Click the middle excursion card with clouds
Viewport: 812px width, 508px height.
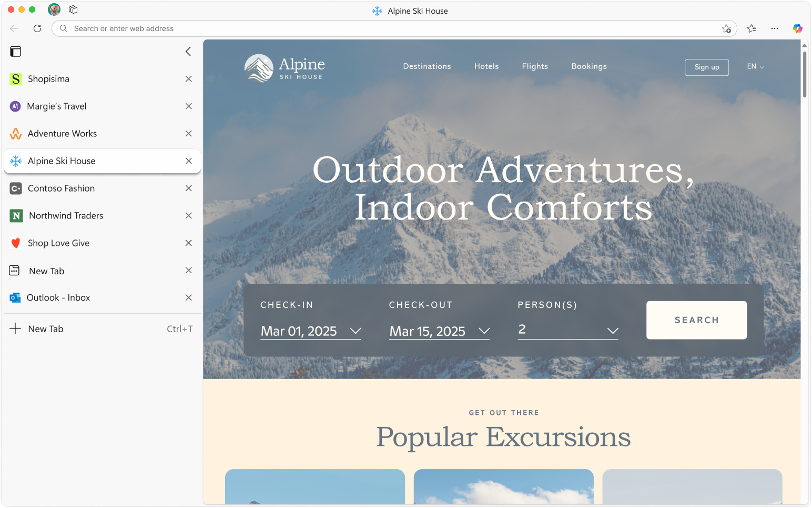[504, 487]
